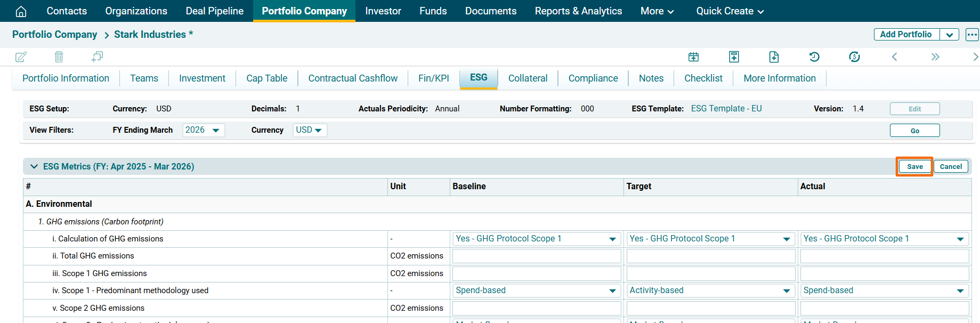
Task: Open the FY Ending March year dropdown
Action: point(203,130)
